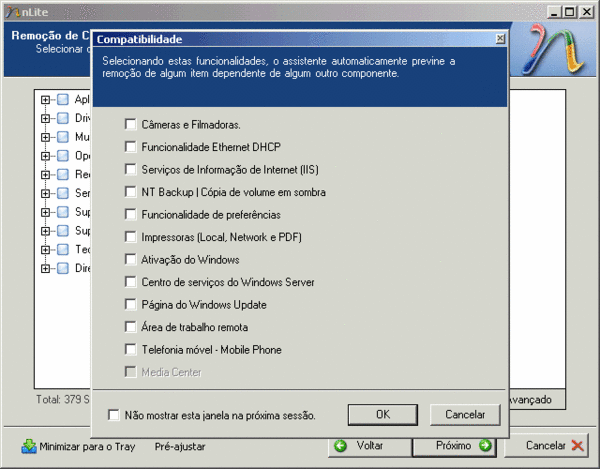The height and width of the screenshot is (469, 600).
Task: Click the green forward arrow icon on Próximo
Action: 485,445
